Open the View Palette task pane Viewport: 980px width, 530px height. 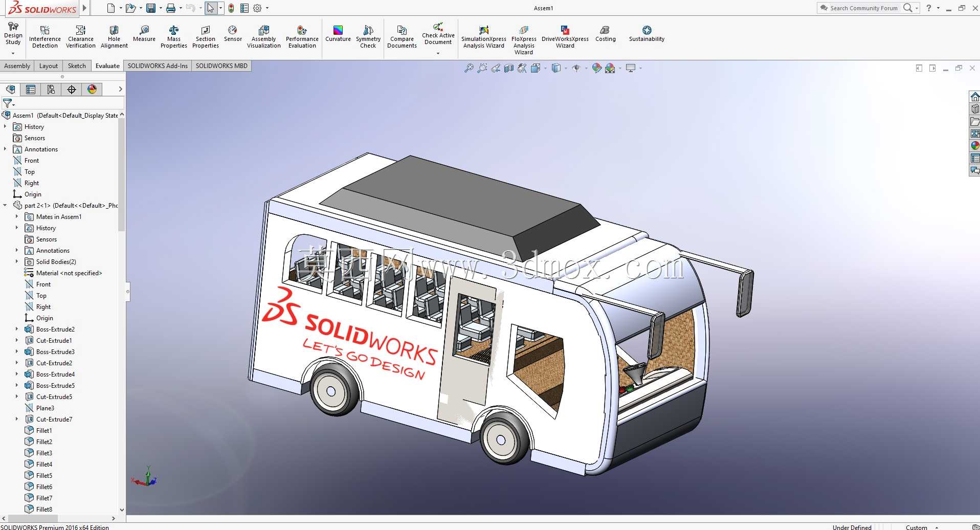(x=975, y=134)
